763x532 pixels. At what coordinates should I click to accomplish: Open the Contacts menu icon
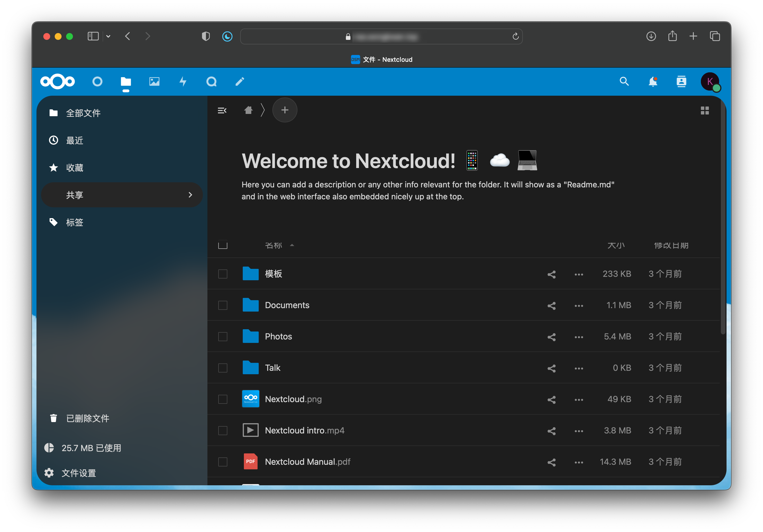pyautogui.click(x=681, y=81)
